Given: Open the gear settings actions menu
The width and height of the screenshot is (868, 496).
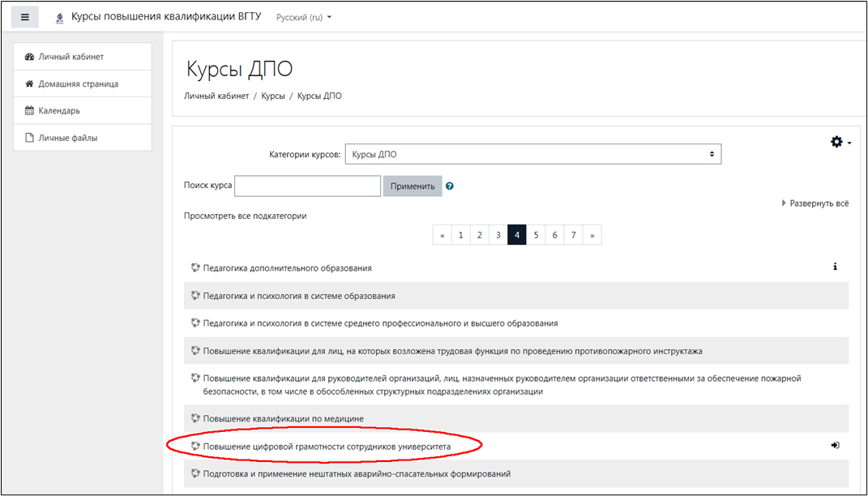Looking at the screenshot, I should (x=840, y=142).
